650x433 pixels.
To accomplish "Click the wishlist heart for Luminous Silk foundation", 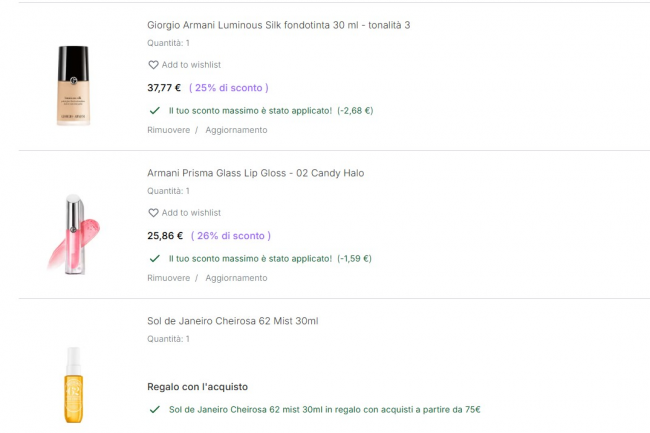I will click(153, 65).
